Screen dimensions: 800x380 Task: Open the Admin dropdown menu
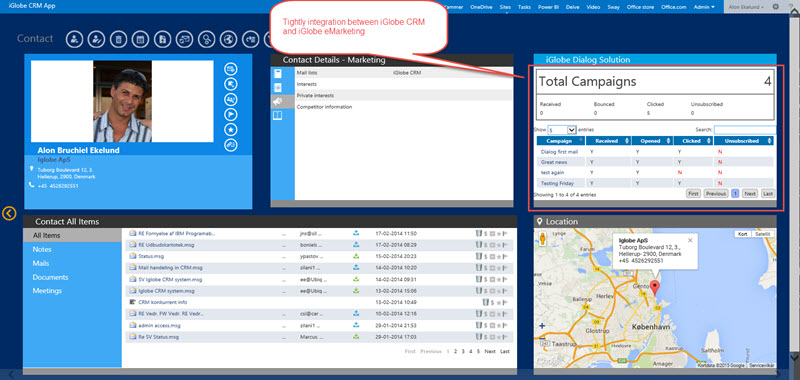pos(704,7)
